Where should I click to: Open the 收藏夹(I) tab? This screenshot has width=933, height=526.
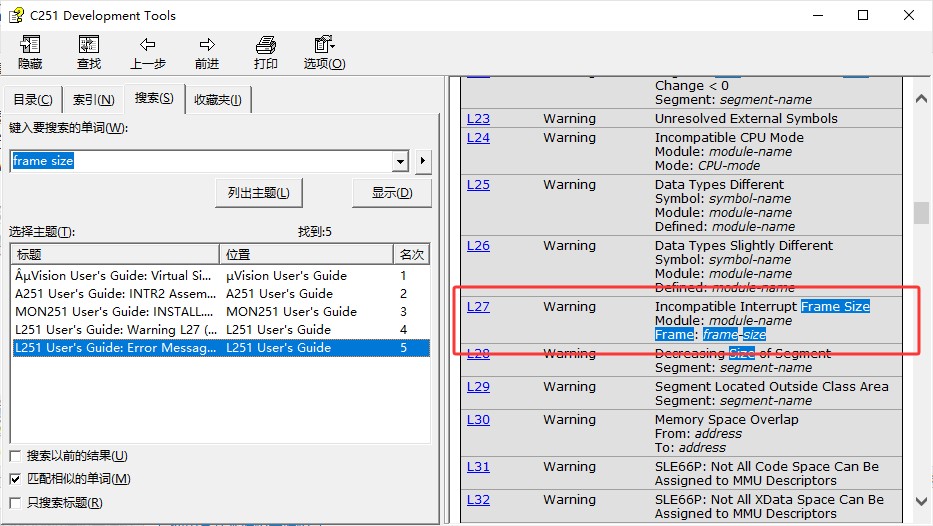218,100
